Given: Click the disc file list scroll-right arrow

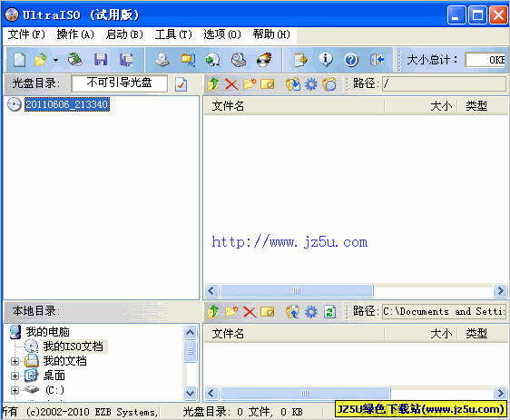Looking at the screenshot, I should coord(500,290).
